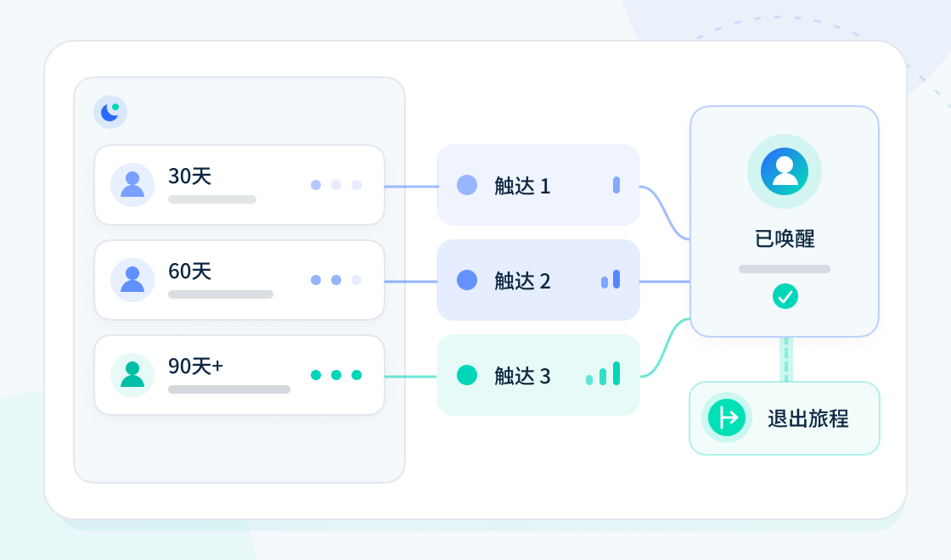Toggle the round dot on 触达 1
This screenshot has width=951, height=560.
(467, 185)
